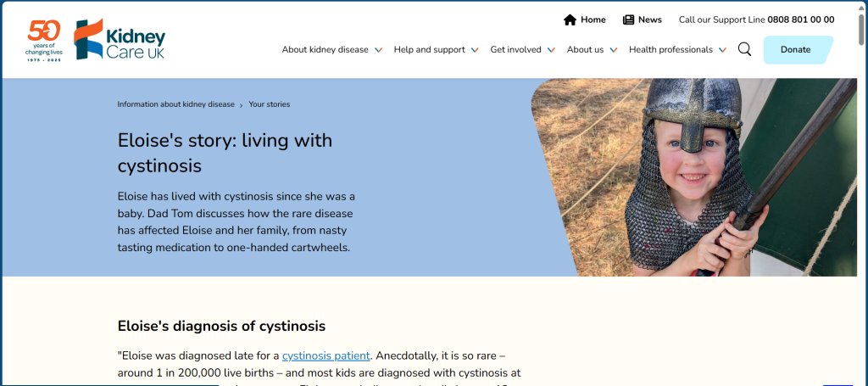Open the Health professionals menu

click(670, 49)
